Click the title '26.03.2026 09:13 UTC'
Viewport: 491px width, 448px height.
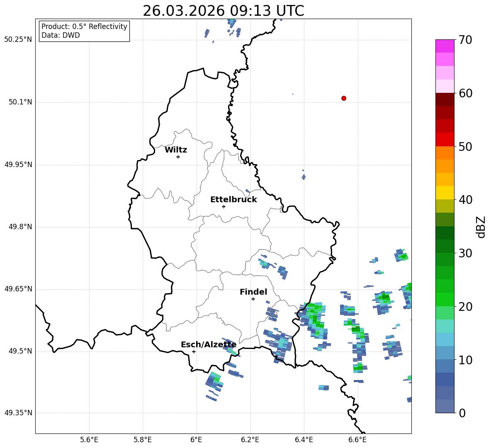[x=224, y=11]
